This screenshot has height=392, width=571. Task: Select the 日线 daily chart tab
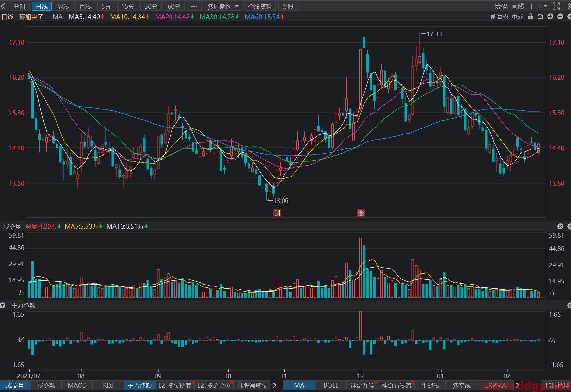point(42,6)
